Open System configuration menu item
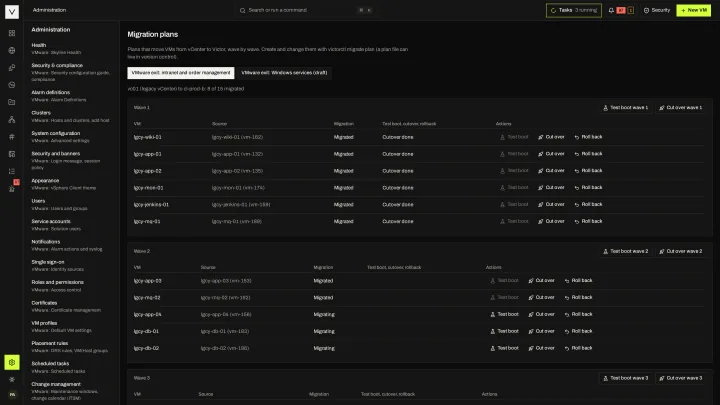This screenshot has height=405, width=720. tap(71, 137)
